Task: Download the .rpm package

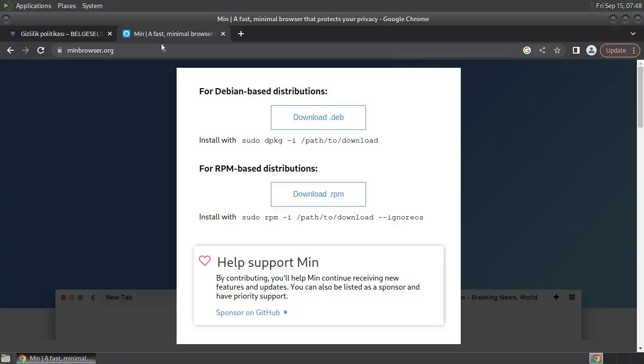Action: point(318,194)
